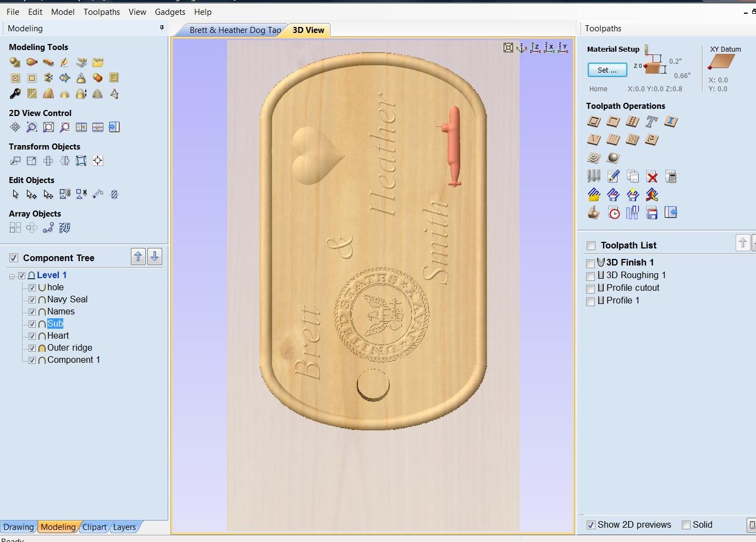Open the File menu
756x542 pixels.
tap(13, 12)
